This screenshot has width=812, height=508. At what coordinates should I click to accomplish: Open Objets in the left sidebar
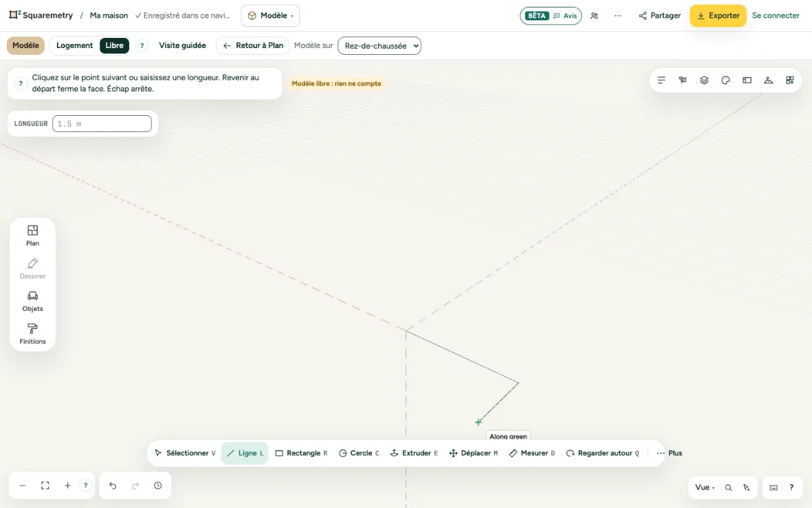point(32,301)
